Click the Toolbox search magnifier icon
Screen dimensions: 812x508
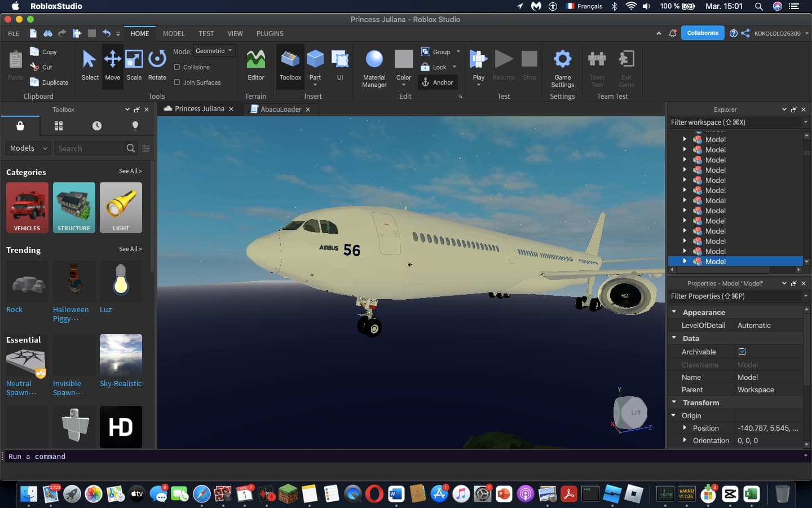pyautogui.click(x=131, y=148)
